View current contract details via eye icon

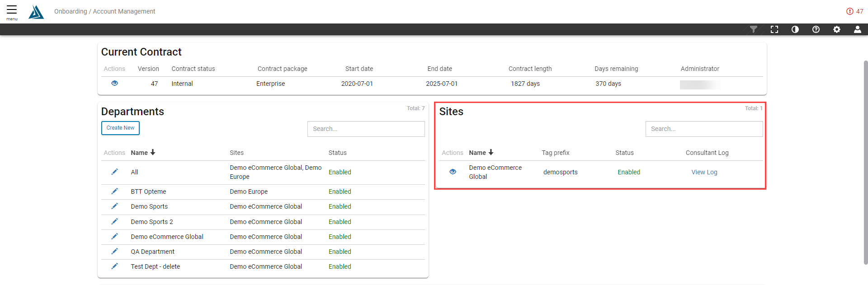[x=114, y=83]
